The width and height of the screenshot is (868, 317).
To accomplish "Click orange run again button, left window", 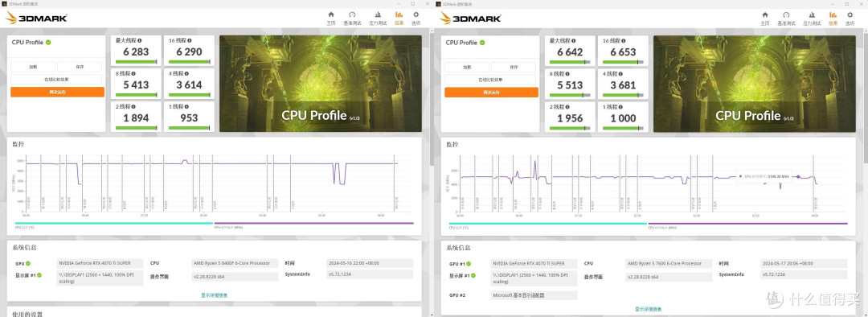I will click(x=57, y=92).
